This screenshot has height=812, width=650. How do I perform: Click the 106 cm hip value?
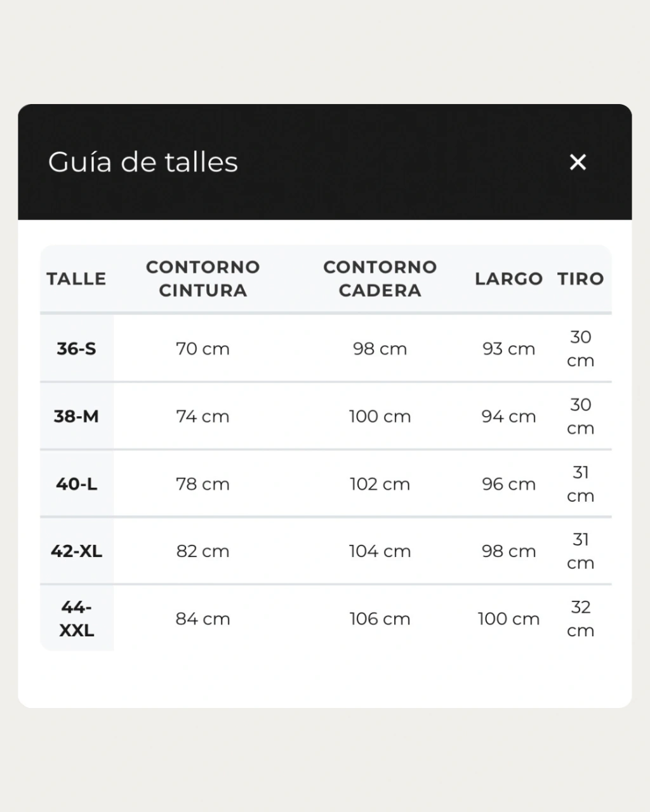point(380,619)
